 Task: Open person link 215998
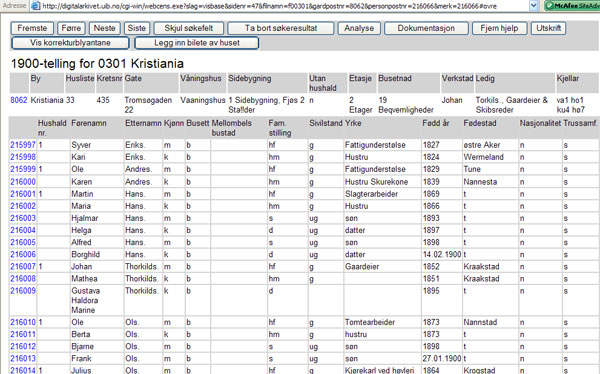pos(23,157)
